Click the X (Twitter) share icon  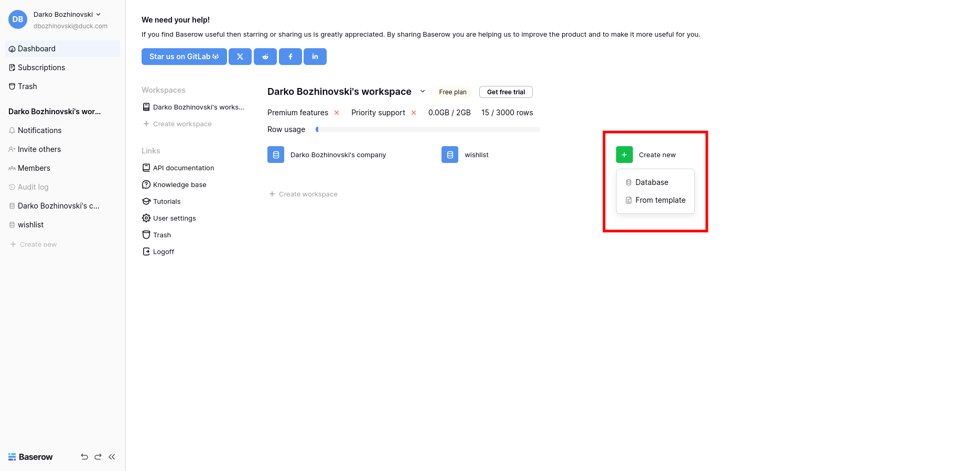click(240, 57)
